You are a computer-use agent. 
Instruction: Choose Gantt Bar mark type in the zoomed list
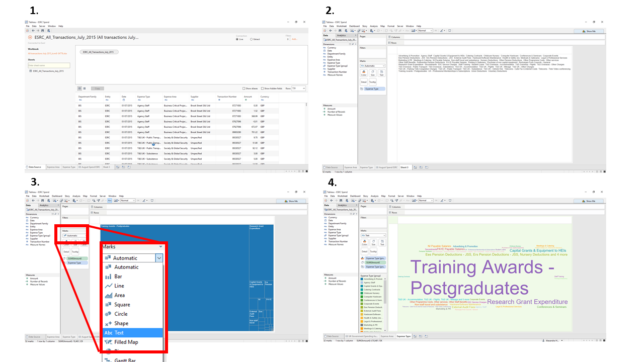click(133, 360)
